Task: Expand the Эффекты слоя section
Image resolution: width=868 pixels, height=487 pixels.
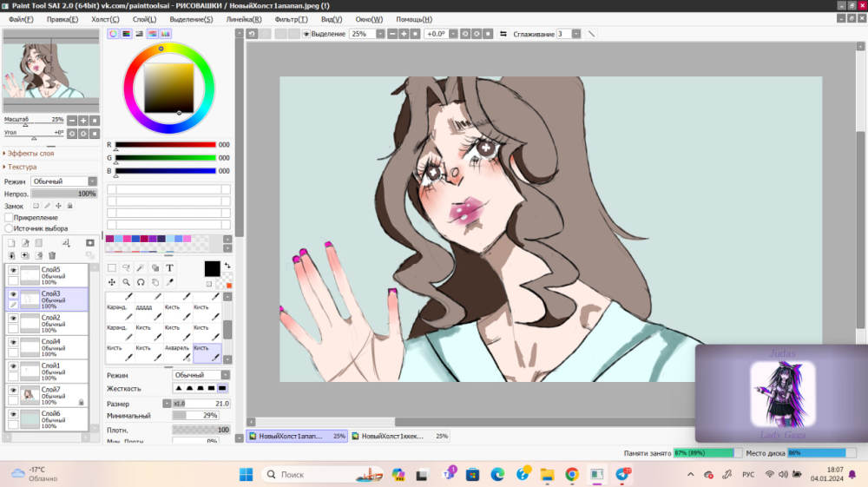Action: click(x=29, y=154)
